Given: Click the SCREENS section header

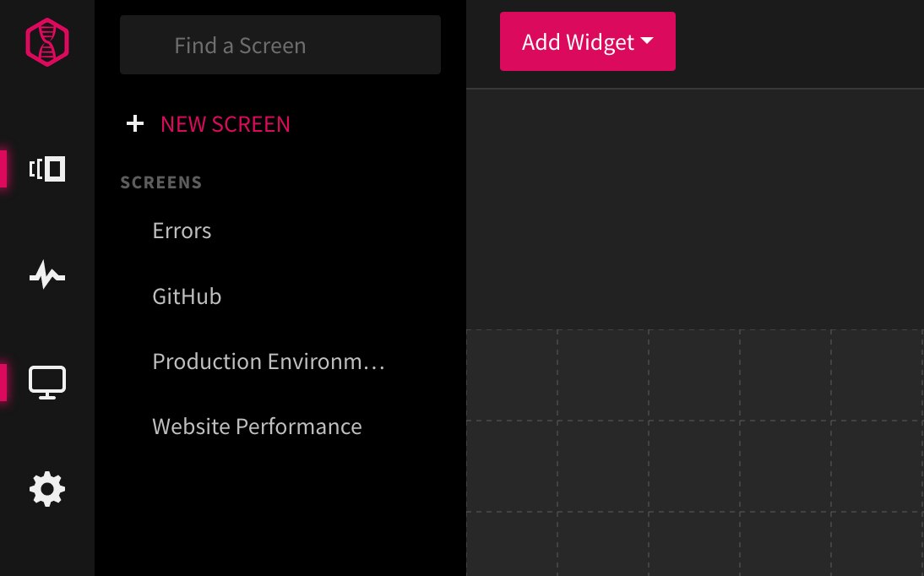Looking at the screenshot, I should click(160, 182).
